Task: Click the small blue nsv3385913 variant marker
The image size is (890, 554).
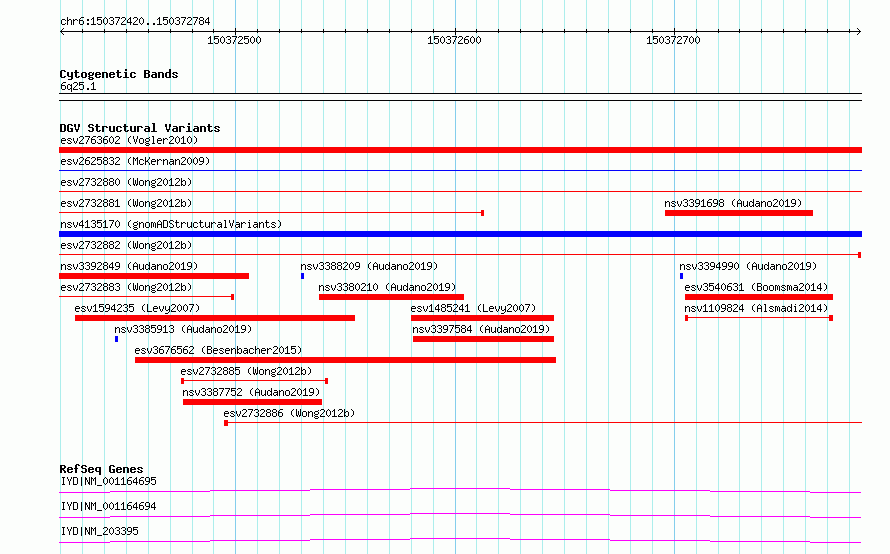Action: tap(116, 339)
